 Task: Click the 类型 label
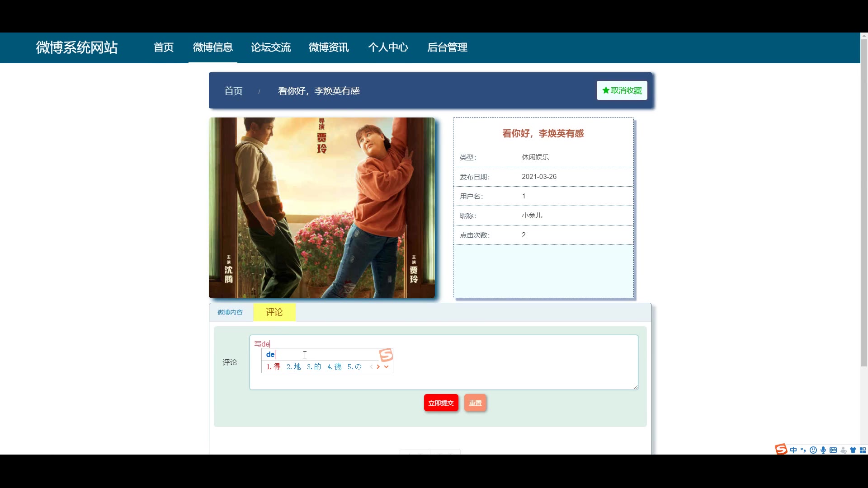(x=468, y=157)
